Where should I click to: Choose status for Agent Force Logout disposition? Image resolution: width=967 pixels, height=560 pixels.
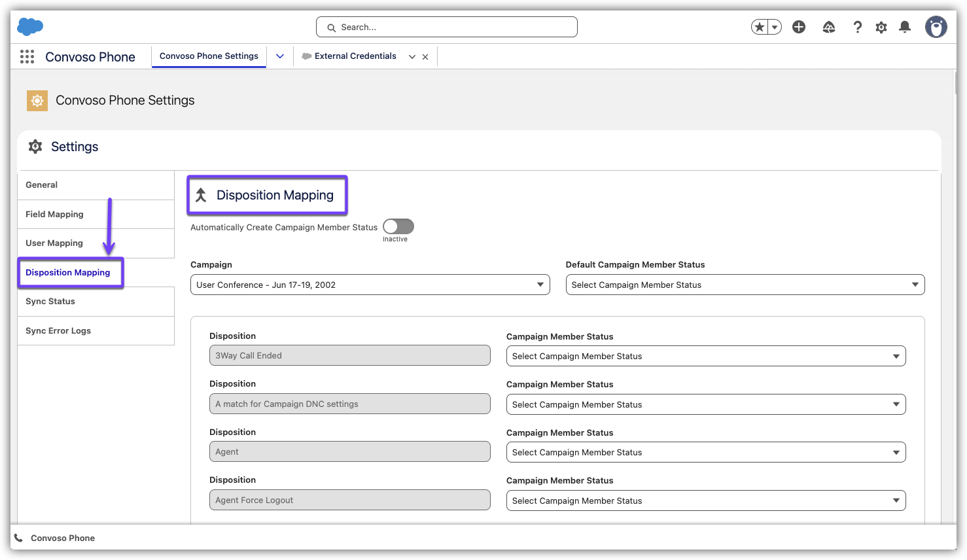click(x=705, y=500)
